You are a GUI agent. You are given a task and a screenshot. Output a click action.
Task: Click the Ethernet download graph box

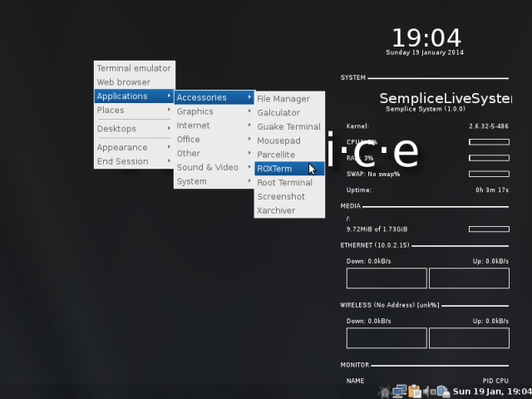tap(387, 278)
